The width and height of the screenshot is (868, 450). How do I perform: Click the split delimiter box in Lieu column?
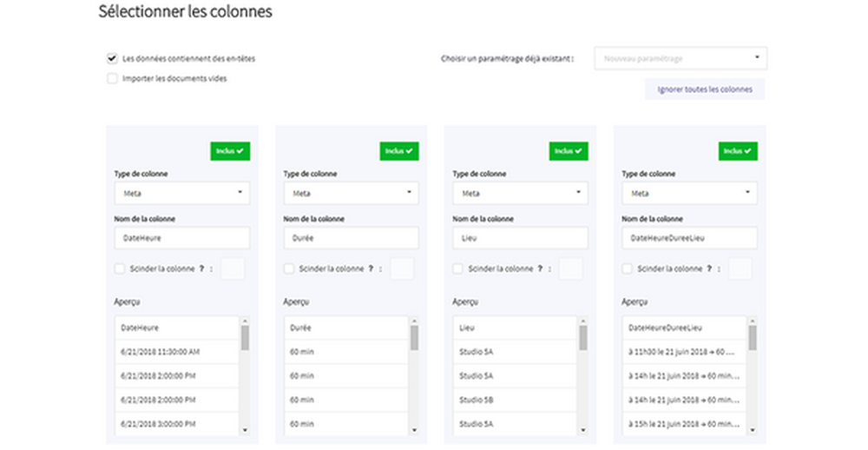571,269
